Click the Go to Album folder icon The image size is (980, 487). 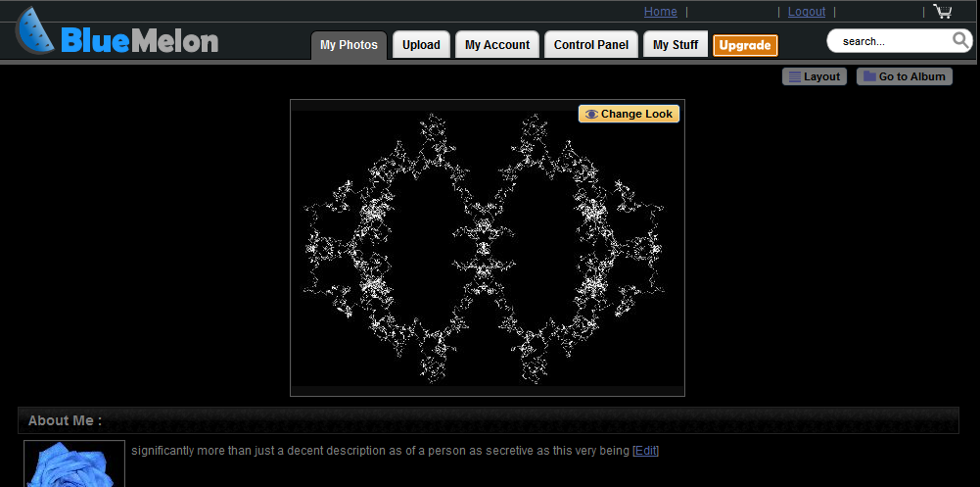pos(869,76)
